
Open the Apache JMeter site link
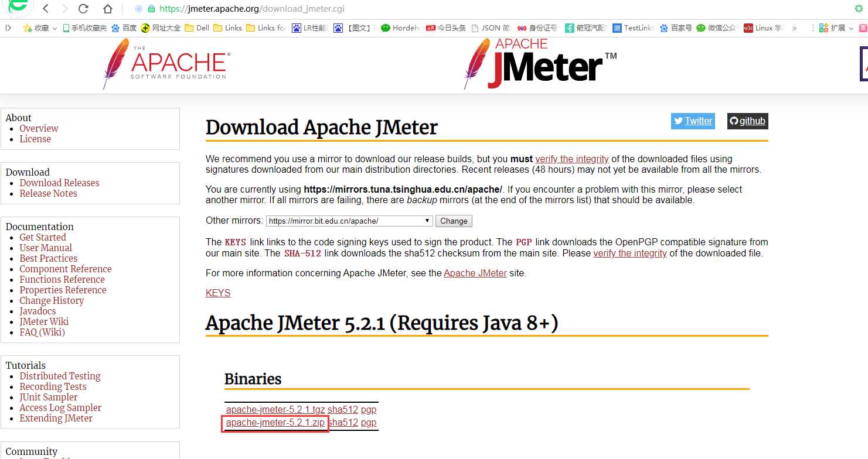(475, 273)
